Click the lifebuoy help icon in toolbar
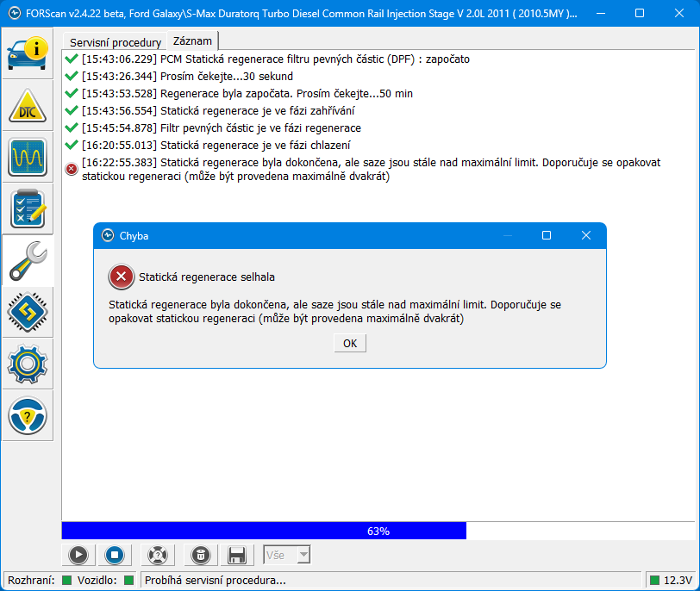This screenshot has width=700, height=591. [156, 555]
